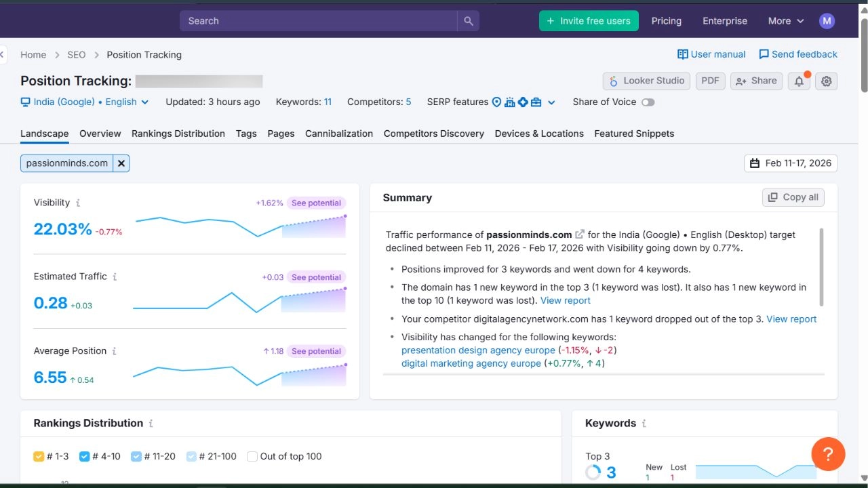
Task: Click the Looker Studio export icon
Action: tap(613, 81)
